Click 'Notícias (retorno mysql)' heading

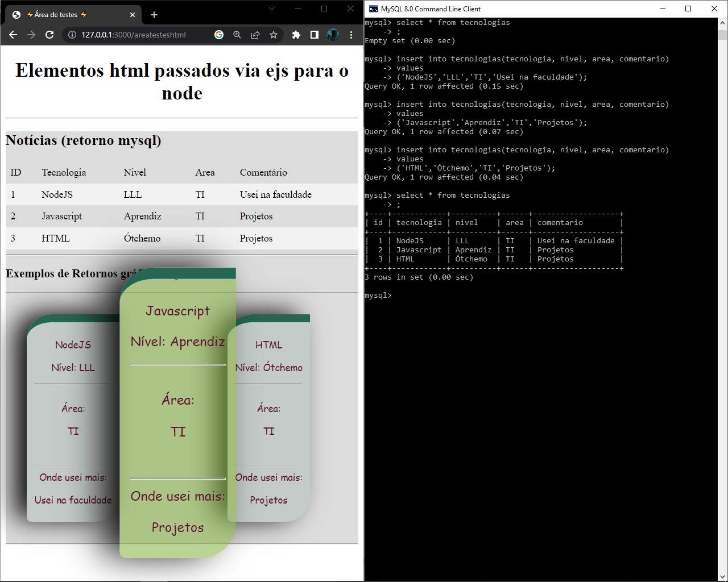pos(84,140)
